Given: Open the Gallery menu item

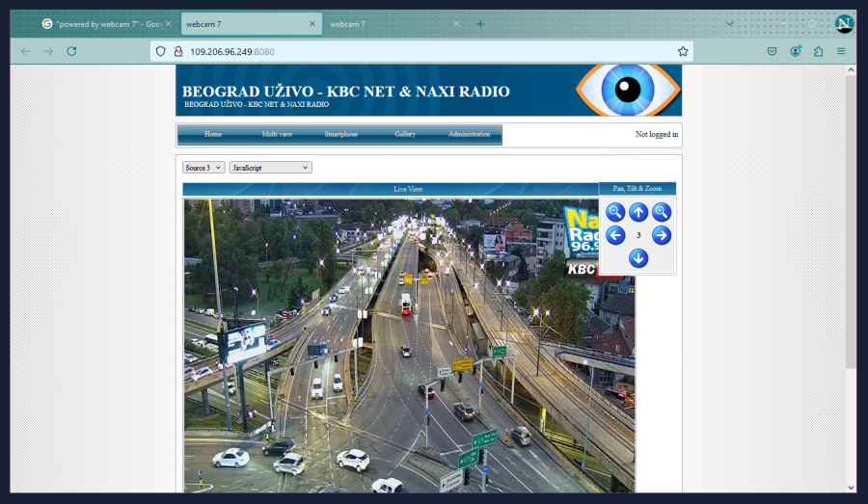Looking at the screenshot, I should point(405,135).
